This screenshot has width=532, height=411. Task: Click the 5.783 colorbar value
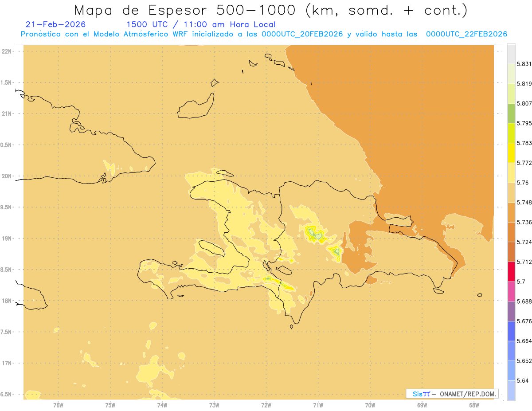[524, 143]
